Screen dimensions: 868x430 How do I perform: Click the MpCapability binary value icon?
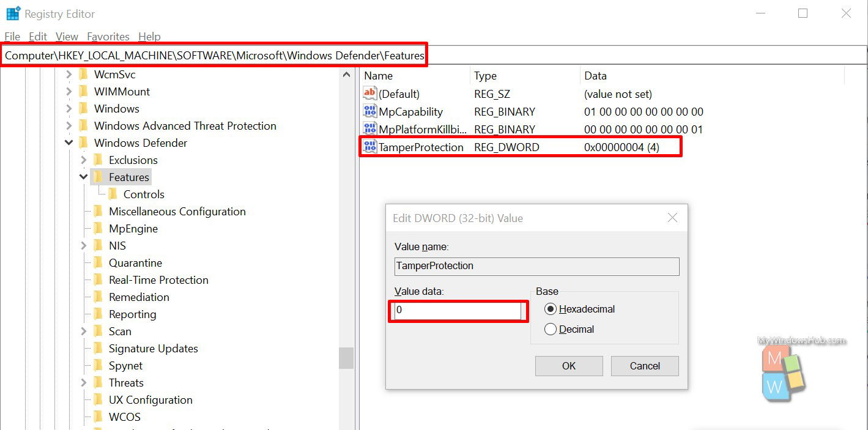[370, 111]
